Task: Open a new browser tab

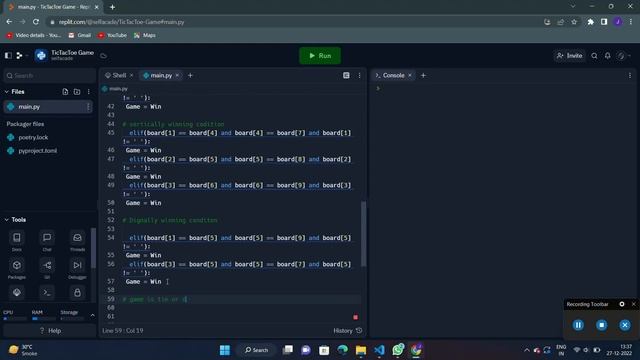Action: click(x=112, y=7)
